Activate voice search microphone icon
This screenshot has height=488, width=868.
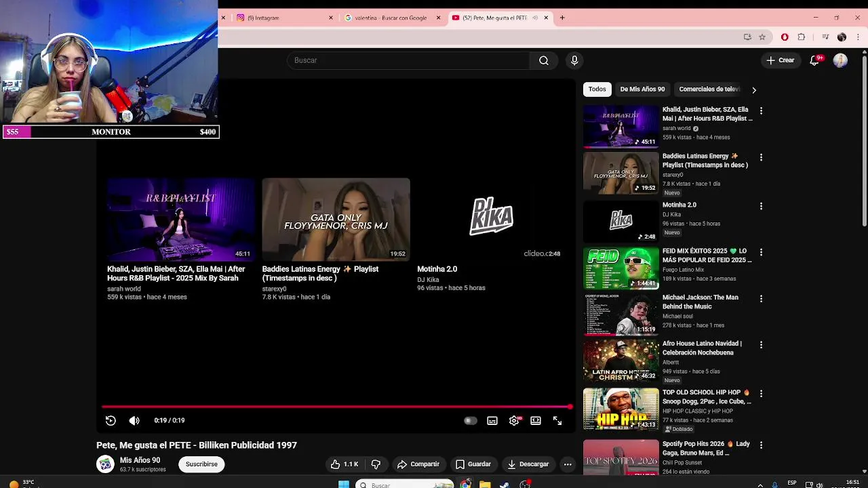click(x=574, y=60)
